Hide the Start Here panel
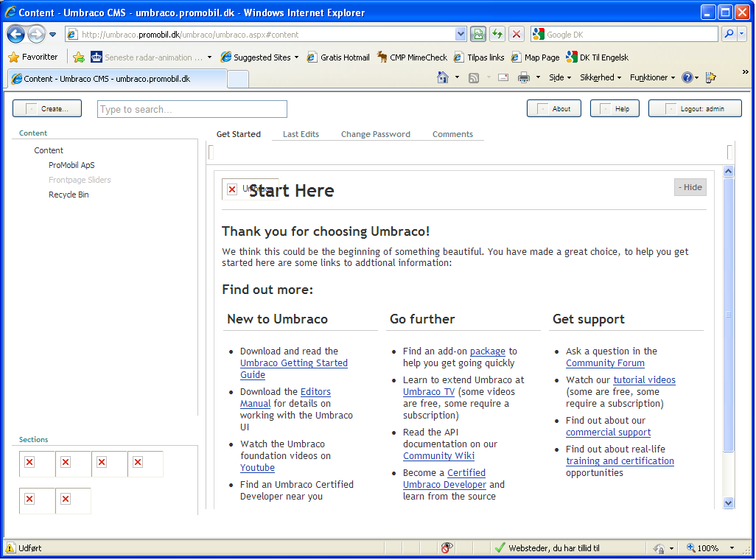The height and width of the screenshot is (560, 756). (x=690, y=187)
